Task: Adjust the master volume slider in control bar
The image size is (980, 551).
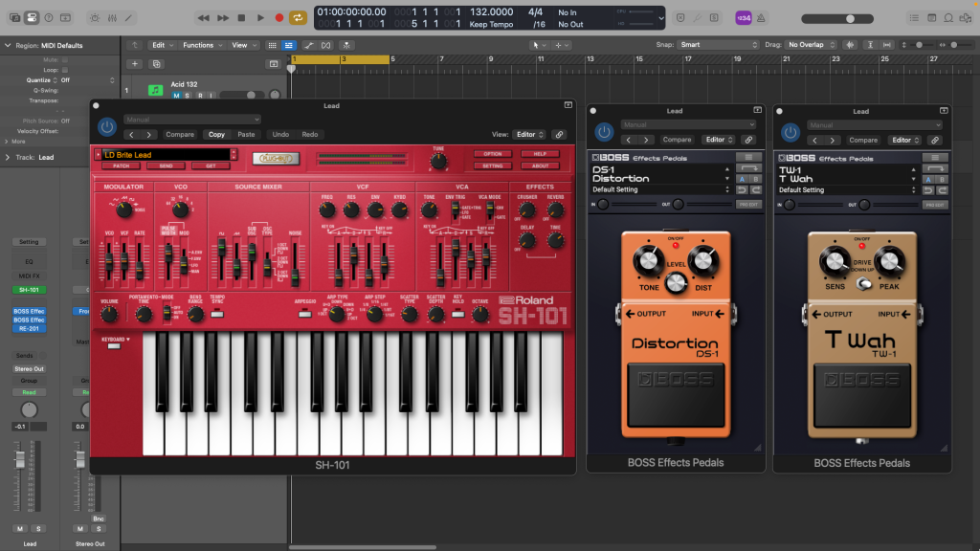Action: click(x=837, y=19)
